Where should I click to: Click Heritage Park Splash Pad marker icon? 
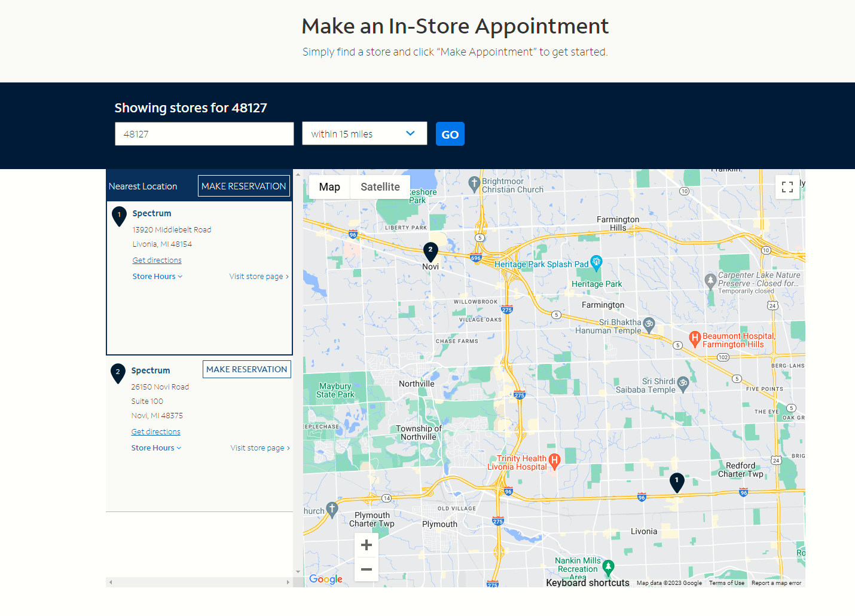coord(596,262)
